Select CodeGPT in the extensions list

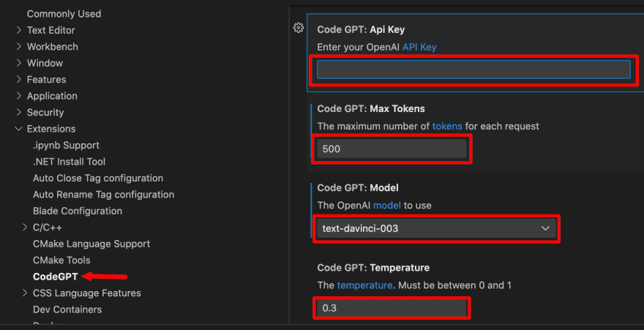click(55, 277)
